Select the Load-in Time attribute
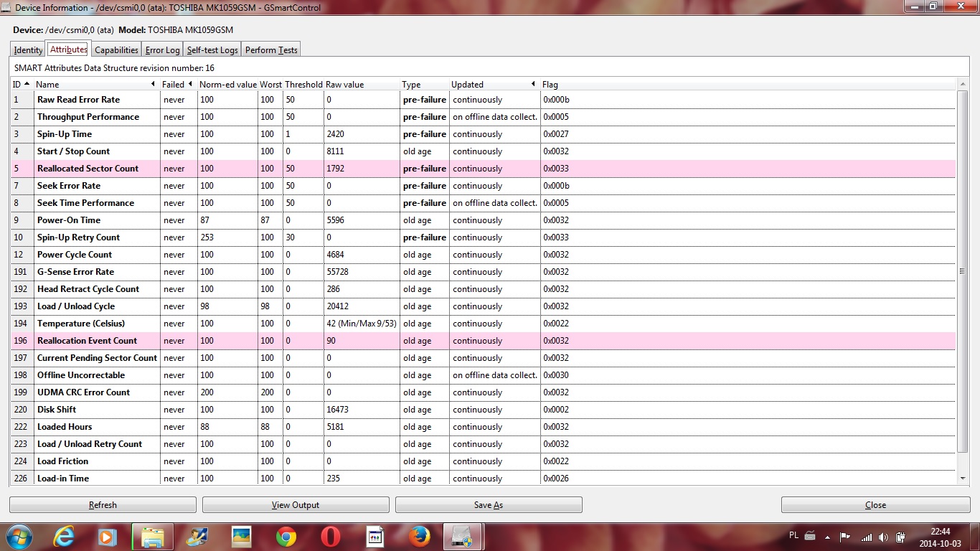The height and width of the screenshot is (551, 980). pyautogui.click(x=63, y=479)
